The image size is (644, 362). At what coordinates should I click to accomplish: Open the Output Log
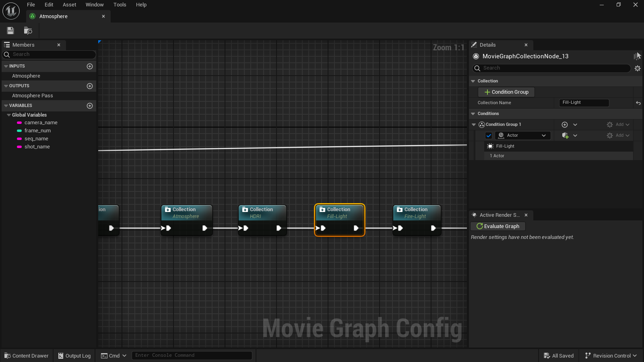click(x=74, y=356)
